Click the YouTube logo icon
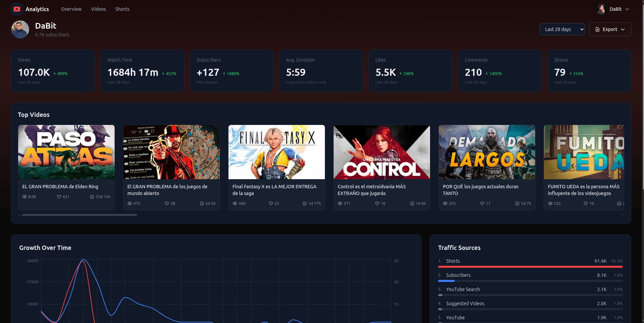 pyautogui.click(x=17, y=9)
